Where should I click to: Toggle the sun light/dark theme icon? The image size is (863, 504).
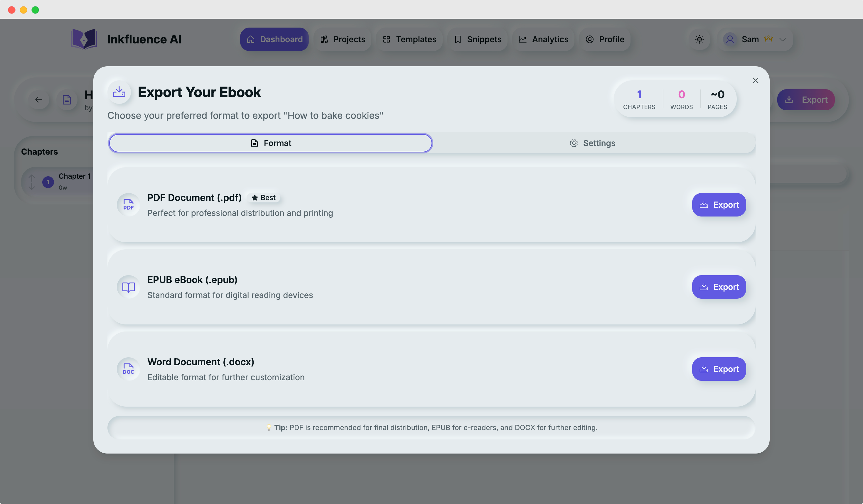point(699,39)
